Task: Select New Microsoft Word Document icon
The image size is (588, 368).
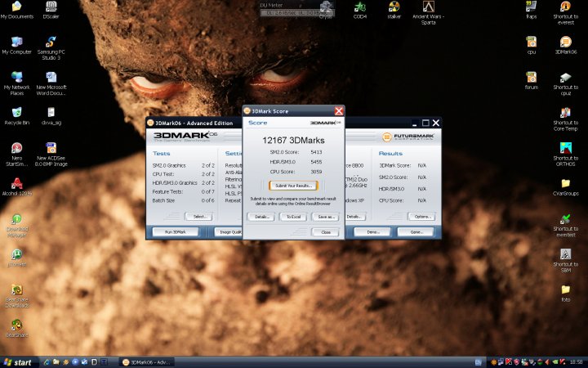Action: pos(51,83)
